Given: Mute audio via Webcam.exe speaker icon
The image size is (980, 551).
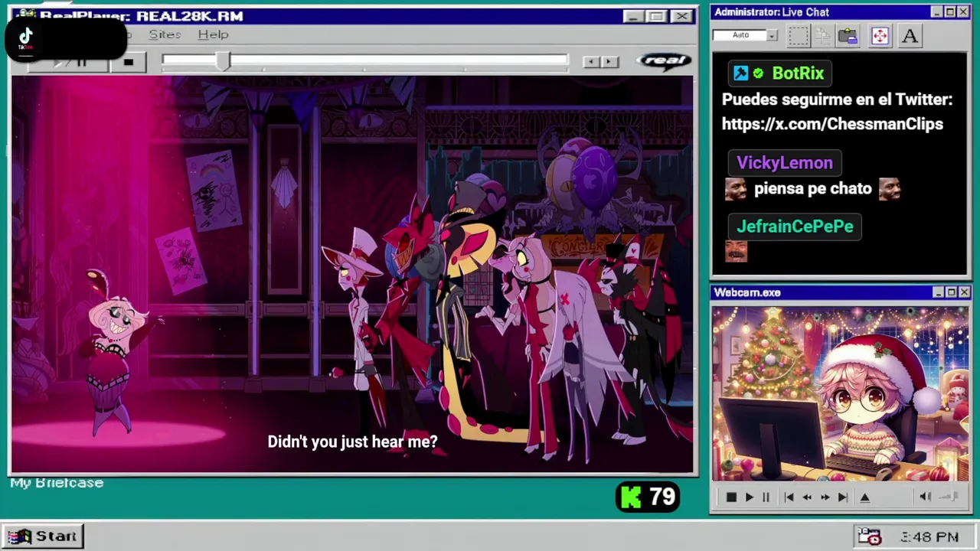Looking at the screenshot, I should (x=925, y=497).
